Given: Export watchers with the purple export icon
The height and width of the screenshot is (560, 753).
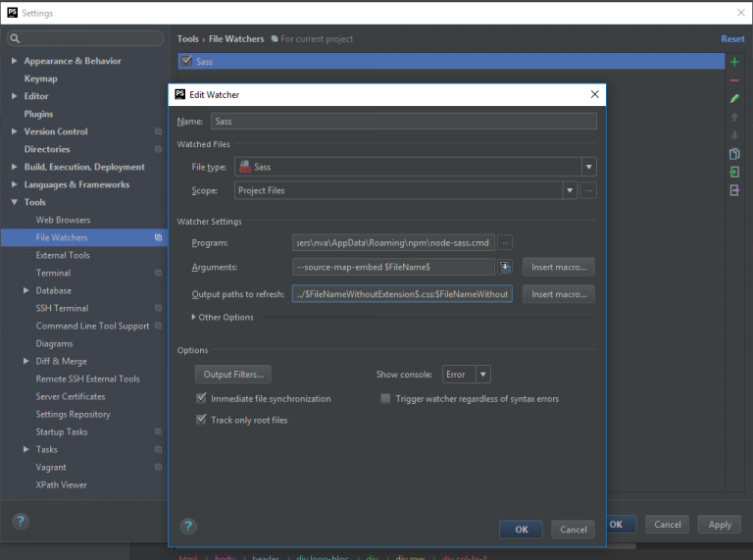Looking at the screenshot, I should tap(734, 190).
